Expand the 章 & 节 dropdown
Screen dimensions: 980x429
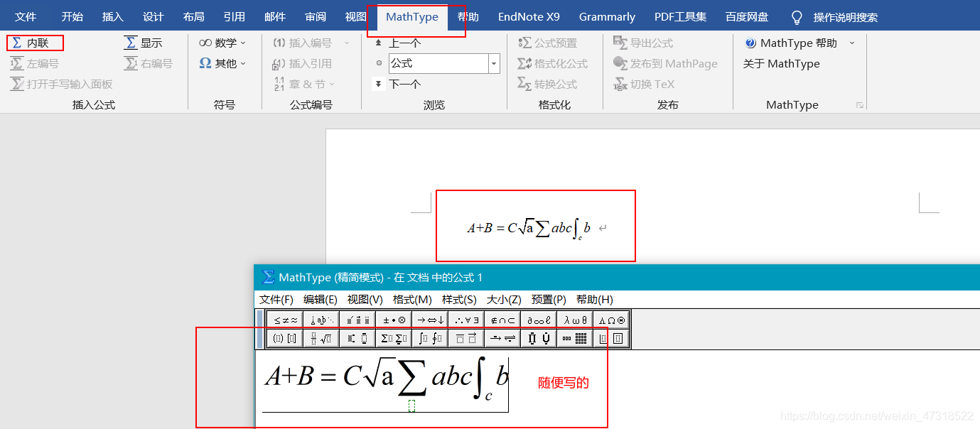pyautogui.click(x=303, y=84)
